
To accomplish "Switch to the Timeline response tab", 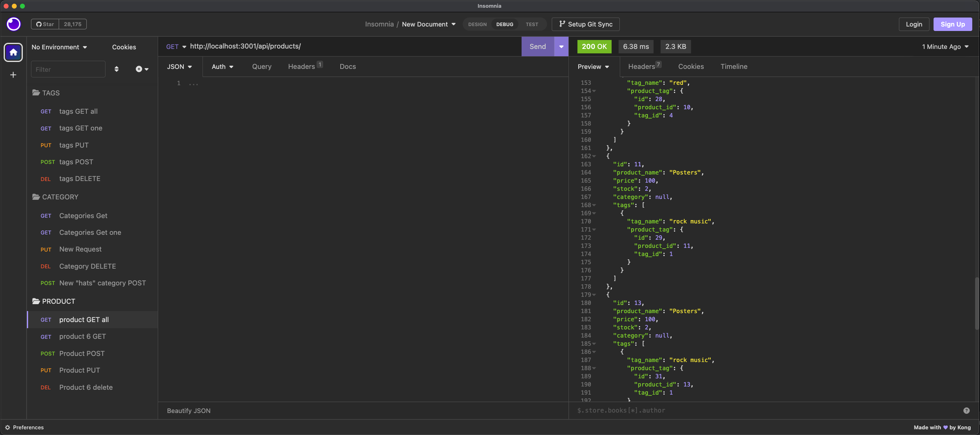I will pos(733,66).
